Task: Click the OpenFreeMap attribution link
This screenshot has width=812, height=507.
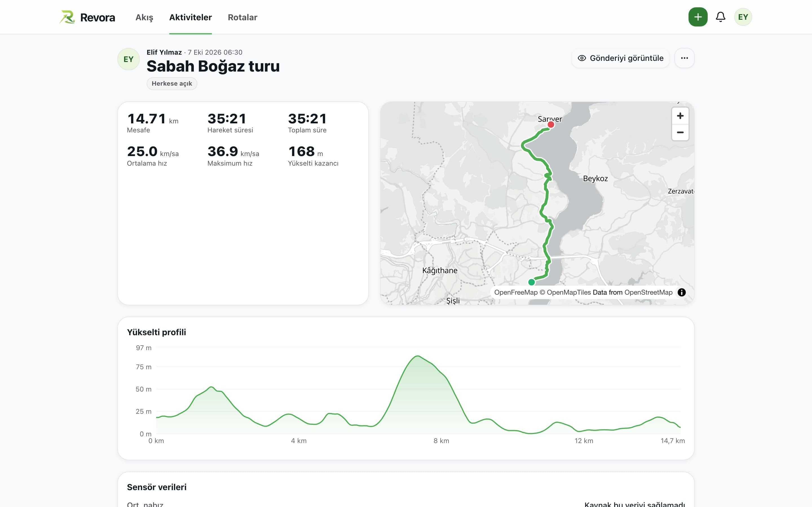Action: click(516, 292)
